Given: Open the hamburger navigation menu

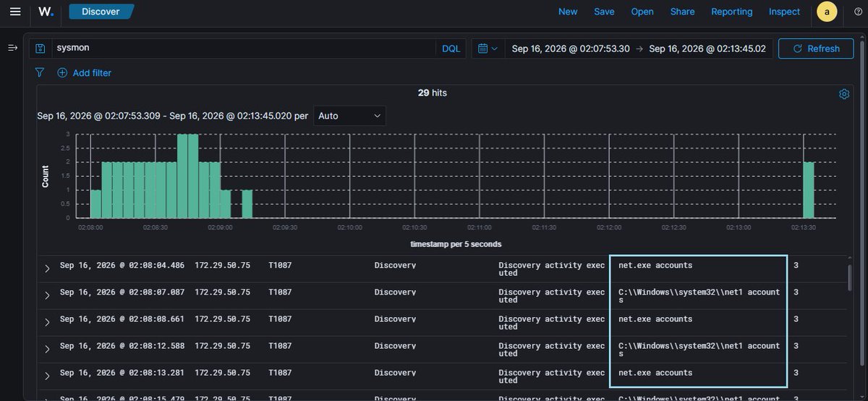Looking at the screenshot, I should coord(15,12).
